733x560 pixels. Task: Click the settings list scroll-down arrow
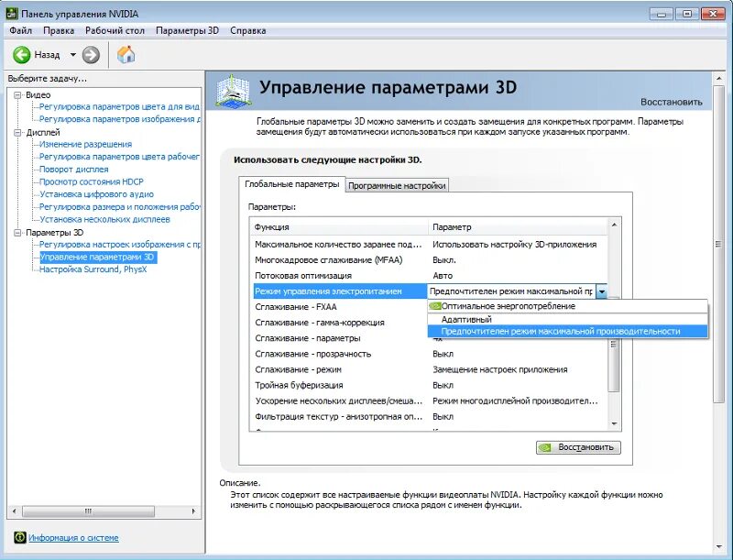point(614,424)
